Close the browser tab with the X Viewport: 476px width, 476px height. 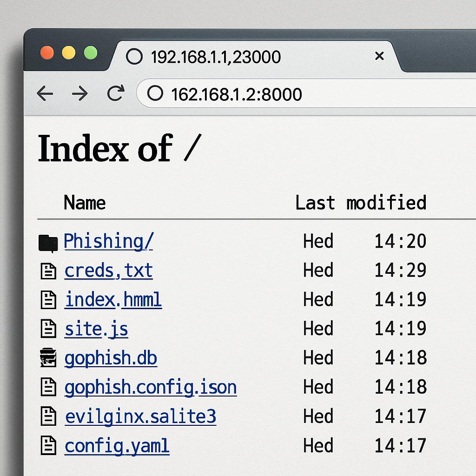[x=379, y=56]
